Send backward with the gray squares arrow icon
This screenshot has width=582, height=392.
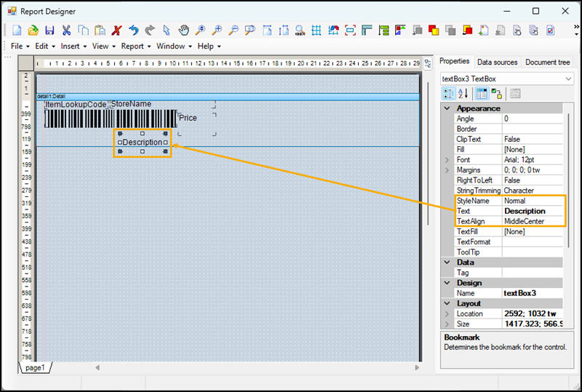[x=417, y=30]
